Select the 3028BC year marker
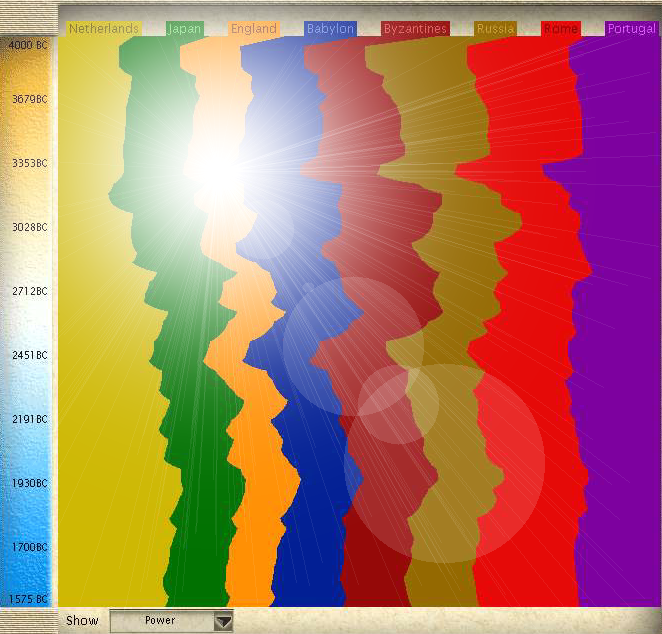The height and width of the screenshot is (634, 662). [26, 227]
